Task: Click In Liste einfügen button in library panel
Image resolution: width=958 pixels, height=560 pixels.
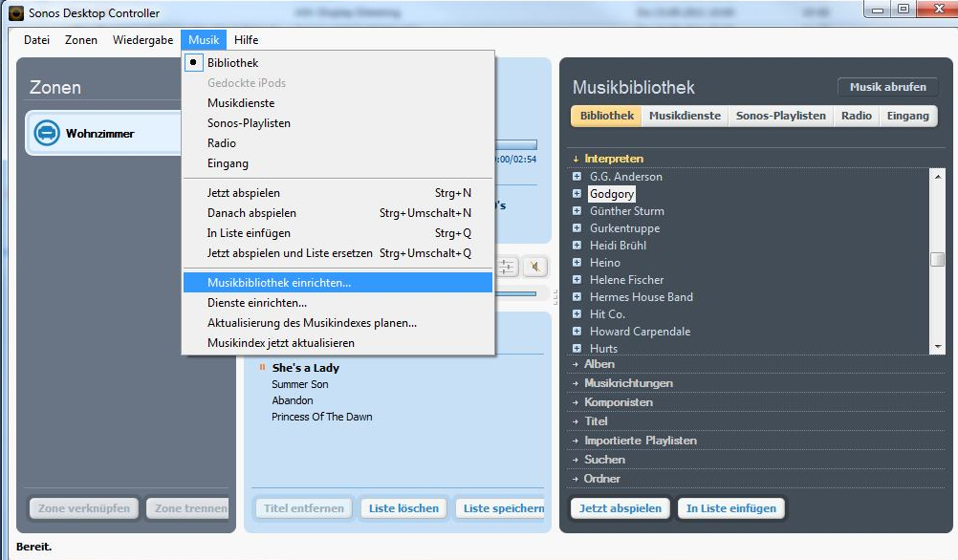Action: tap(731, 508)
